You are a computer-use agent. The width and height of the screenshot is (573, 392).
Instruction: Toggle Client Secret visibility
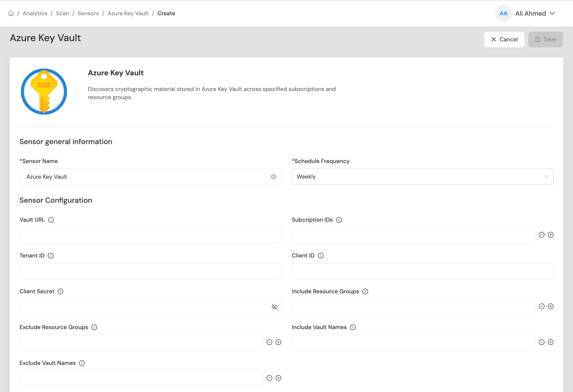pos(274,307)
